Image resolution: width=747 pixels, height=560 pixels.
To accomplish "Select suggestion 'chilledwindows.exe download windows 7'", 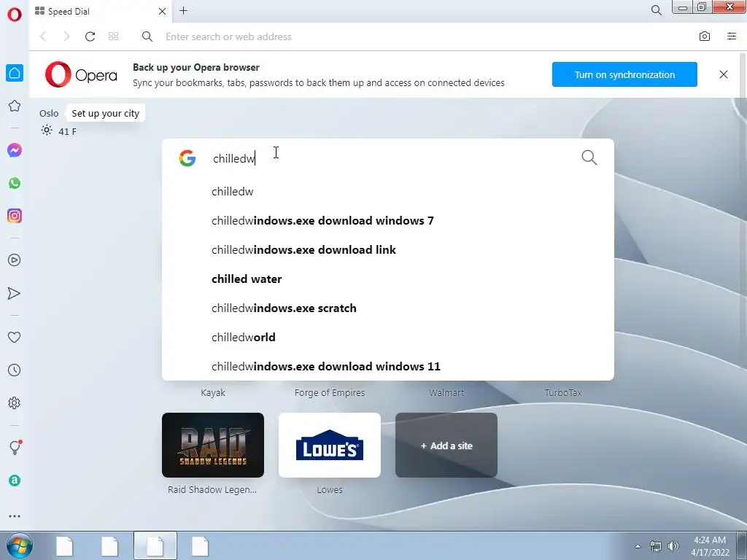I will pos(388,220).
